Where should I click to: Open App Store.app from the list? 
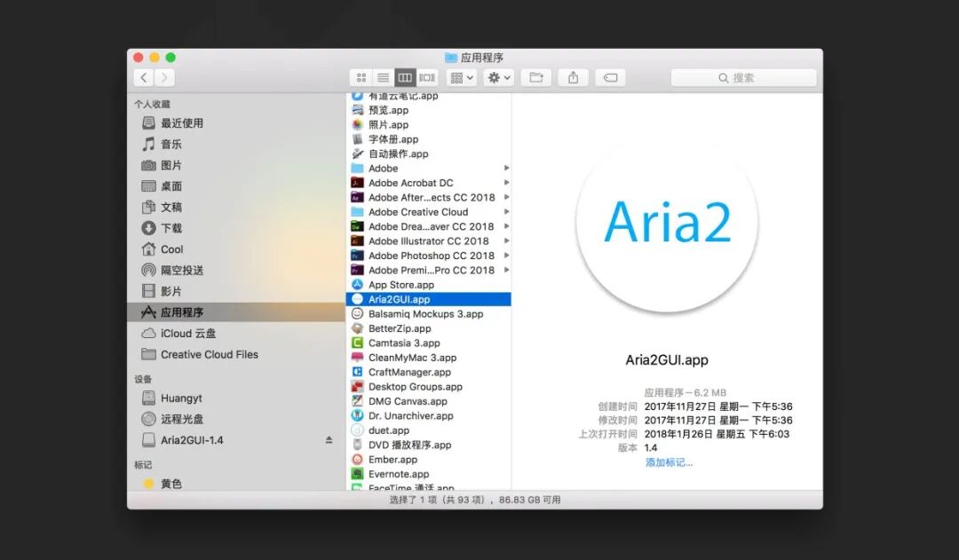[400, 284]
